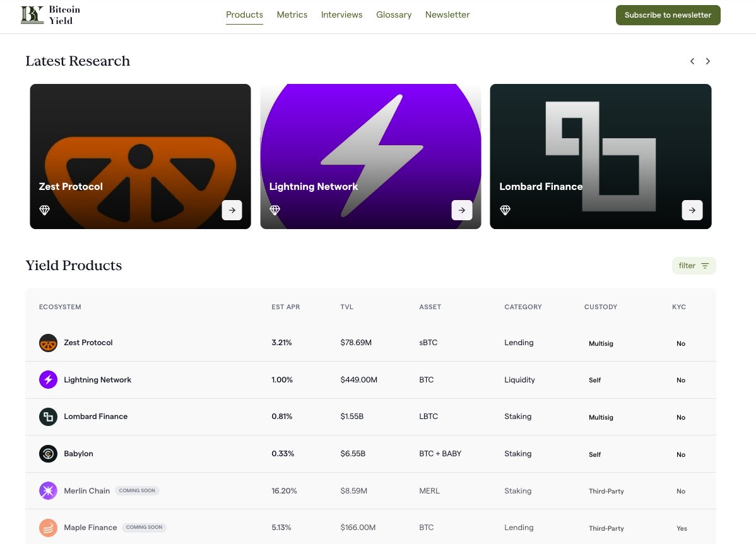
Task: Go to the Metrics page
Action: 292,15
